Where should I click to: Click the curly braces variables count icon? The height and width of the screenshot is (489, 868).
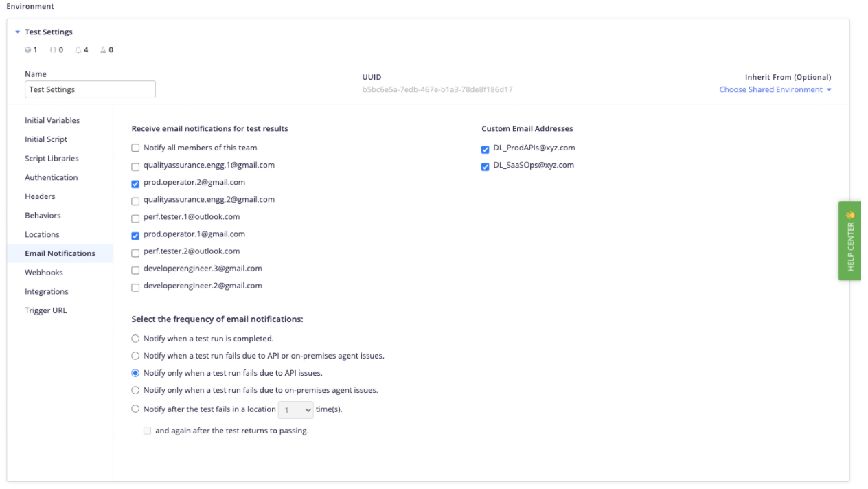point(53,50)
